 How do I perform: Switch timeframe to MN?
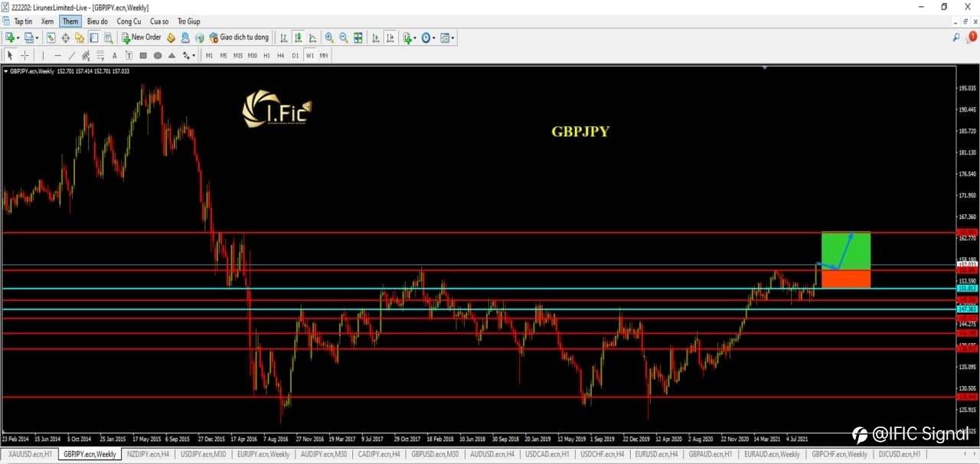click(324, 55)
